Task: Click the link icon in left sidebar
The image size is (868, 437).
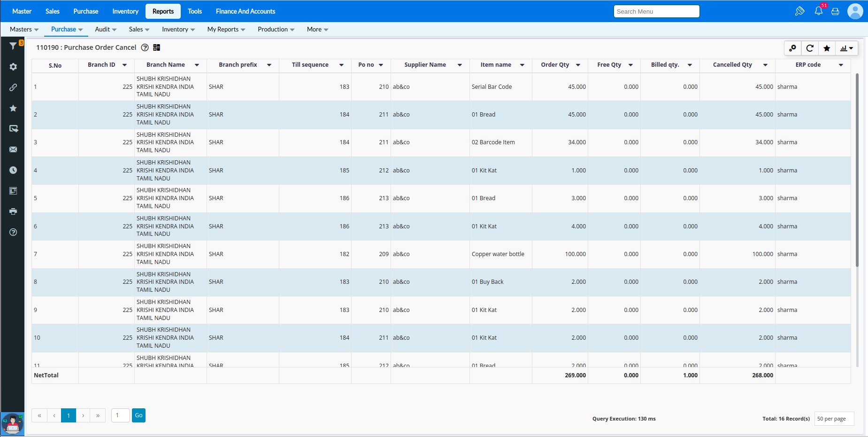Action: pyautogui.click(x=13, y=87)
